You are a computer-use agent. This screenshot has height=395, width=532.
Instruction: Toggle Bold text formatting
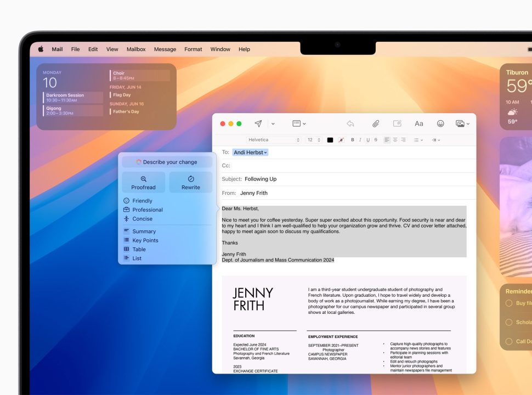tap(353, 140)
